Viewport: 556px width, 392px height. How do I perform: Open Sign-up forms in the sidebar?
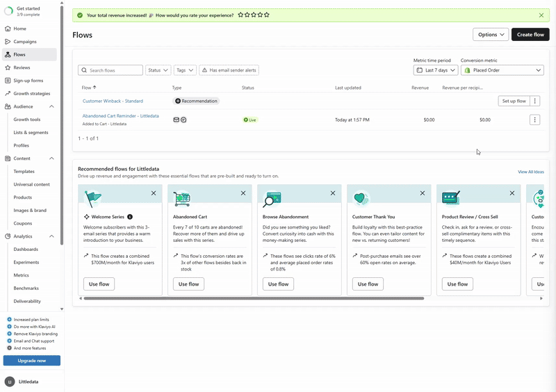coord(29,81)
